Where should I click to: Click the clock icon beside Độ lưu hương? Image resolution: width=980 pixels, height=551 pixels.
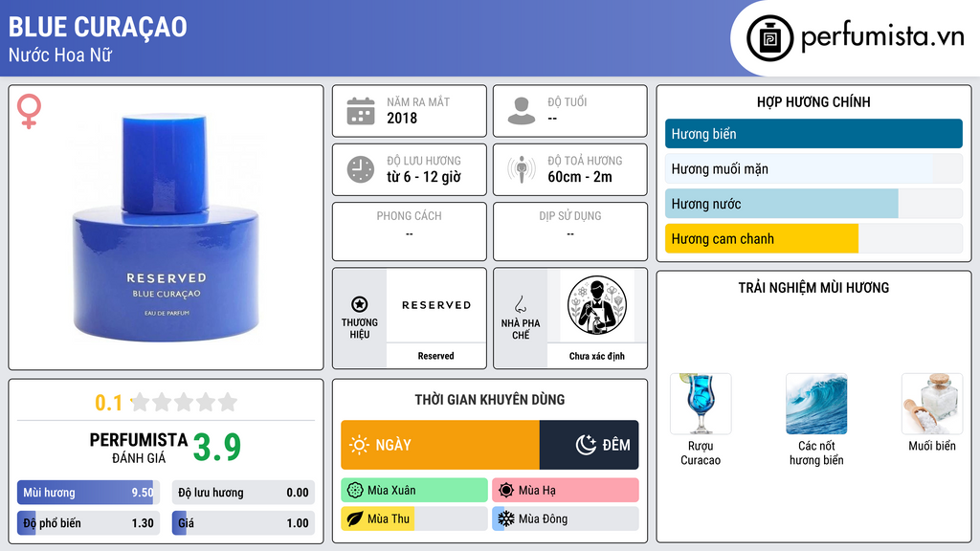pos(361,169)
